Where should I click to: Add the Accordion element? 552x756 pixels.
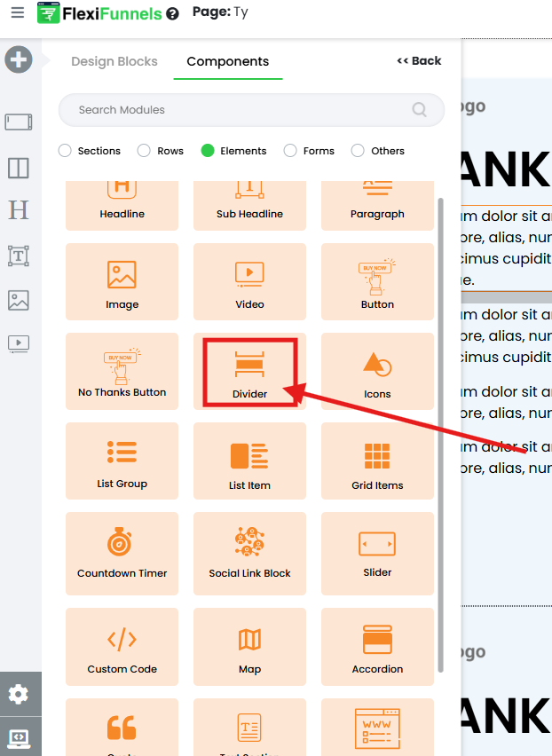pyautogui.click(x=377, y=647)
